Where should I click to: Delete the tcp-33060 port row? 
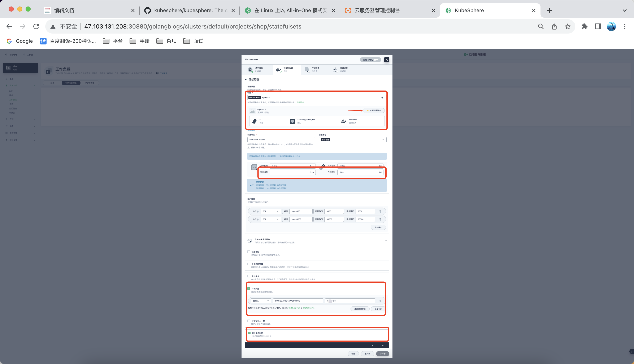[x=380, y=220]
